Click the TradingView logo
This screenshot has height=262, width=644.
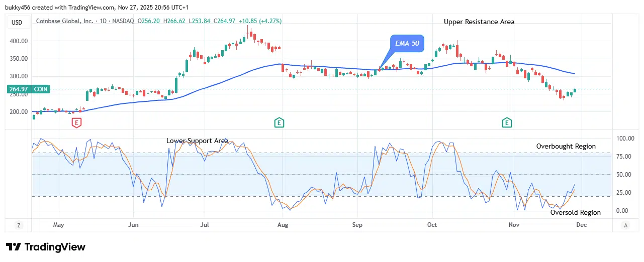pyautogui.click(x=46, y=247)
